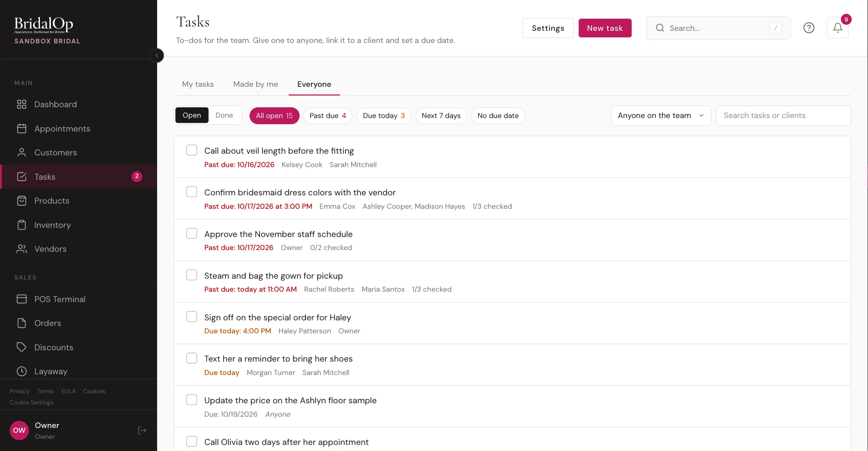Click the Discounts tag icon
Screen dimensions: 868x451
click(22, 347)
